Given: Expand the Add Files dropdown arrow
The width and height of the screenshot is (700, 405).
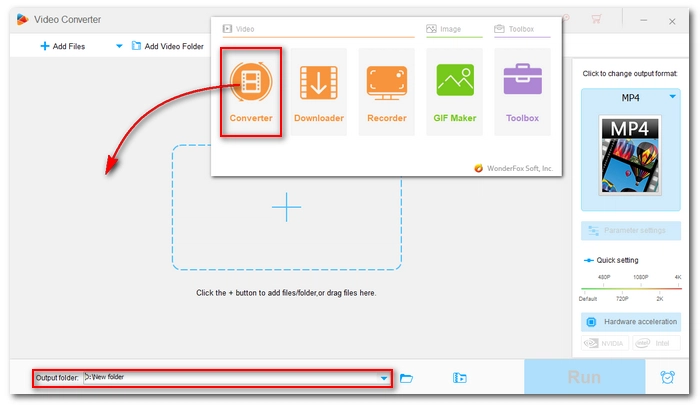Looking at the screenshot, I should (x=119, y=46).
